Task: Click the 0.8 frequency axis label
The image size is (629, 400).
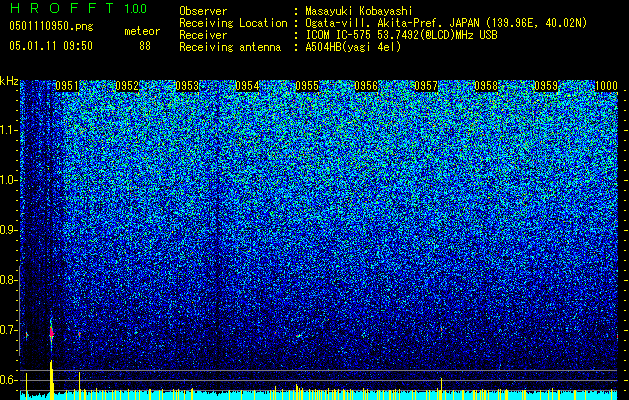Action: (x=8, y=280)
